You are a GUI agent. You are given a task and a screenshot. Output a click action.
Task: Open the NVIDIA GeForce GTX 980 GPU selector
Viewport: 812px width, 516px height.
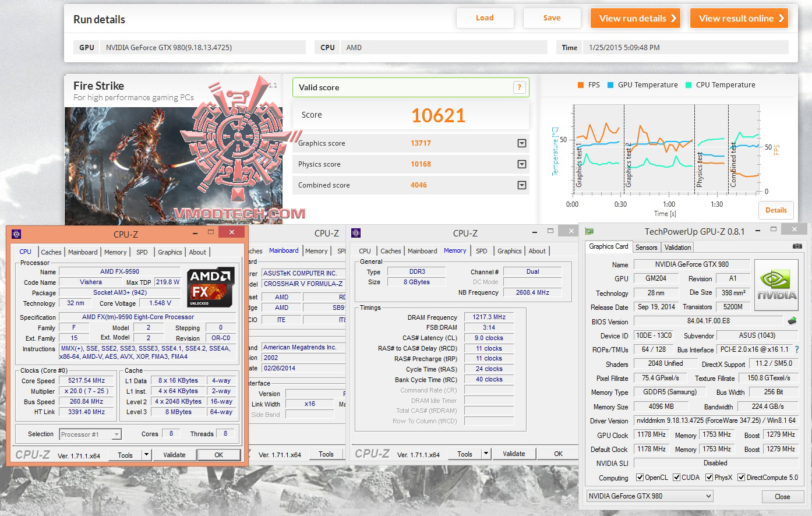click(x=650, y=496)
